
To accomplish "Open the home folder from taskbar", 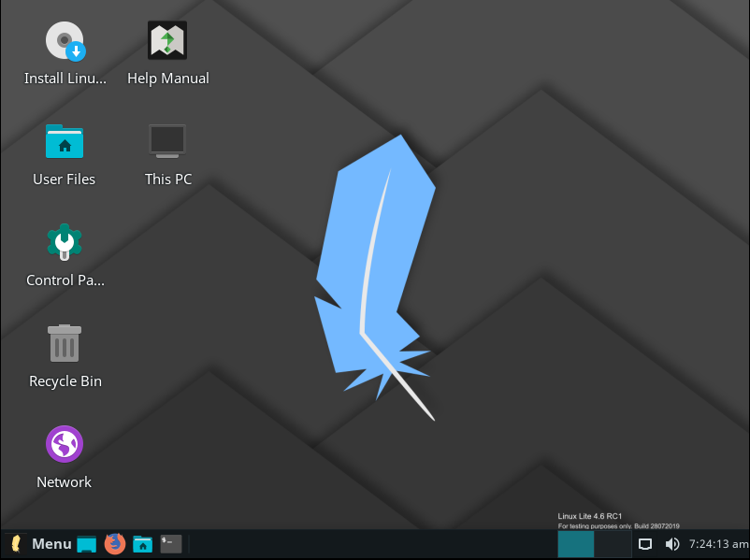I will (142, 544).
